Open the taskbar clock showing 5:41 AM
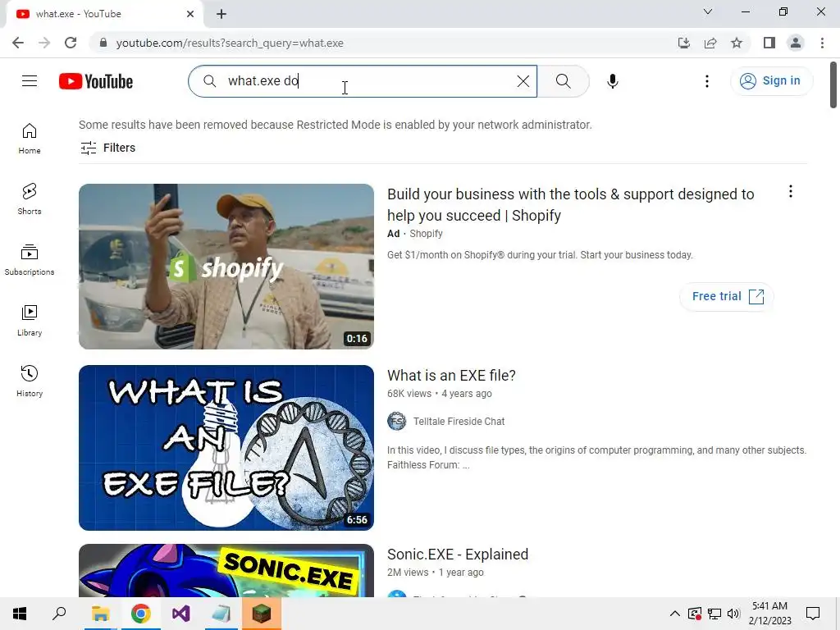Image resolution: width=840 pixels, height=630 pixels. 769,614
